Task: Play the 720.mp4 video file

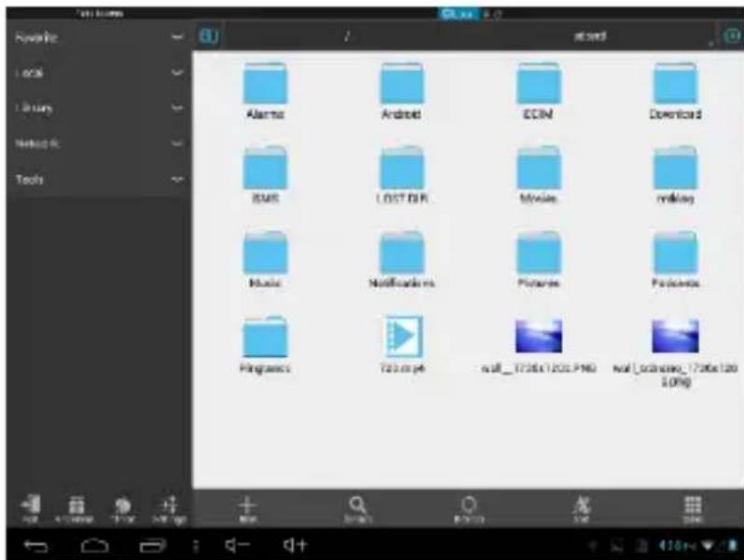Action: pos(403,336)
